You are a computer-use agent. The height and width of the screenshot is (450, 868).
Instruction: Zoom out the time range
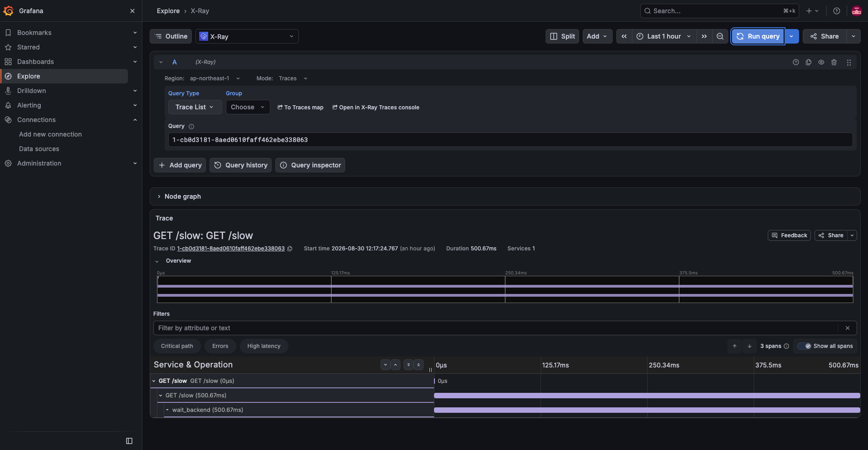point(720,36)
